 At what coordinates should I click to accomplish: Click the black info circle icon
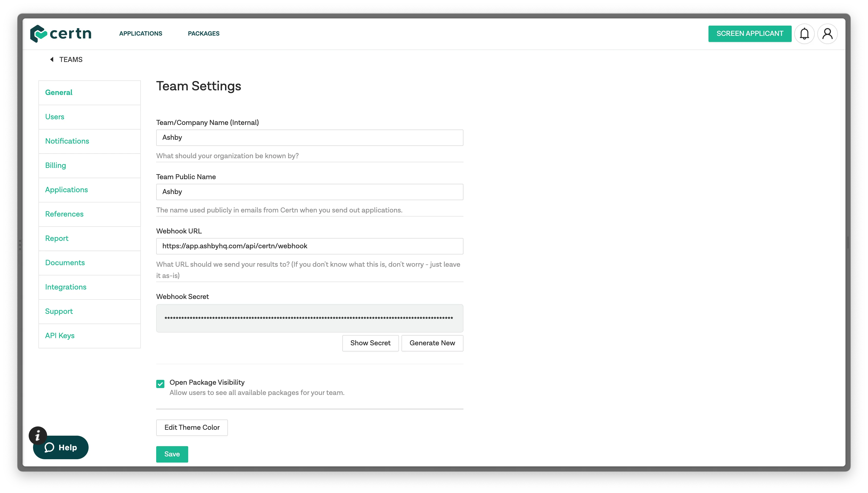(38, 435)
